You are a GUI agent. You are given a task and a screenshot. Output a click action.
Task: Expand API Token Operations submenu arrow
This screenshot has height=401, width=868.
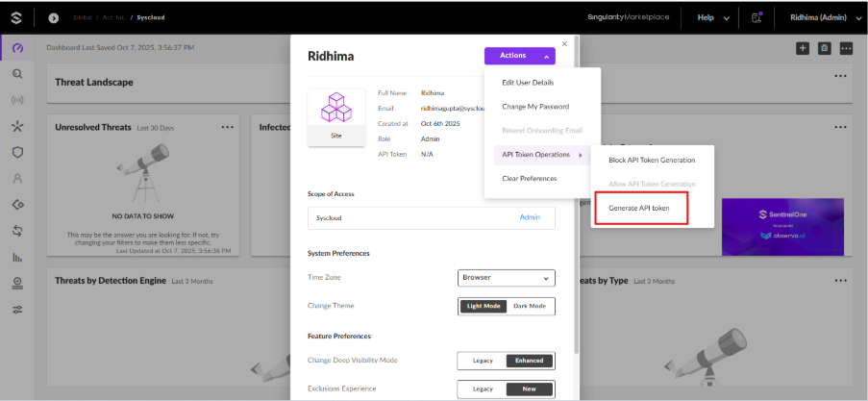(x=581, y=155)
